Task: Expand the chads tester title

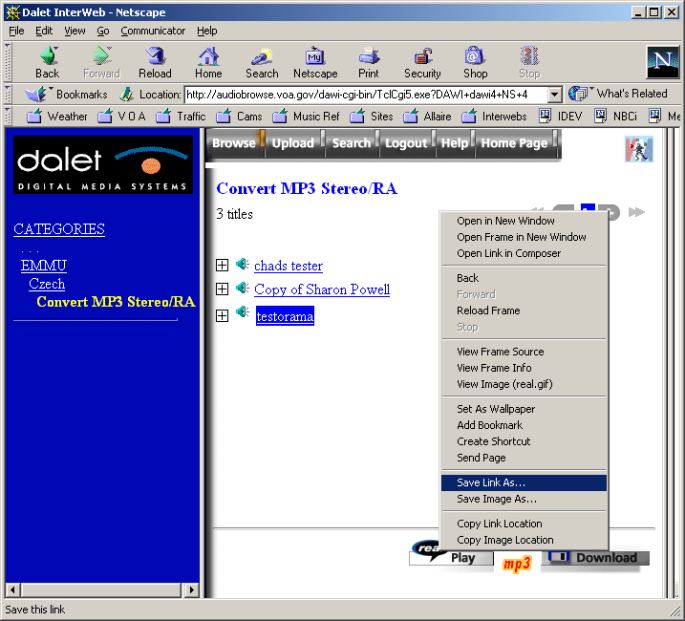Action: [x=222, y=265]
